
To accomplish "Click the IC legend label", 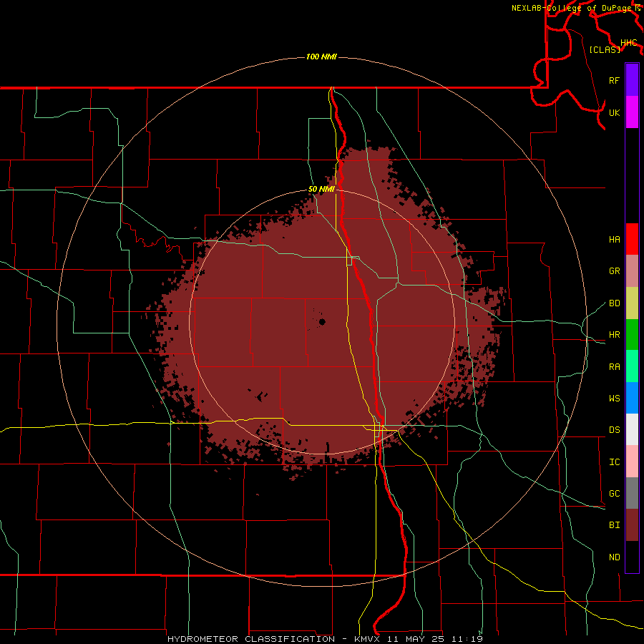I will (614, 462).
